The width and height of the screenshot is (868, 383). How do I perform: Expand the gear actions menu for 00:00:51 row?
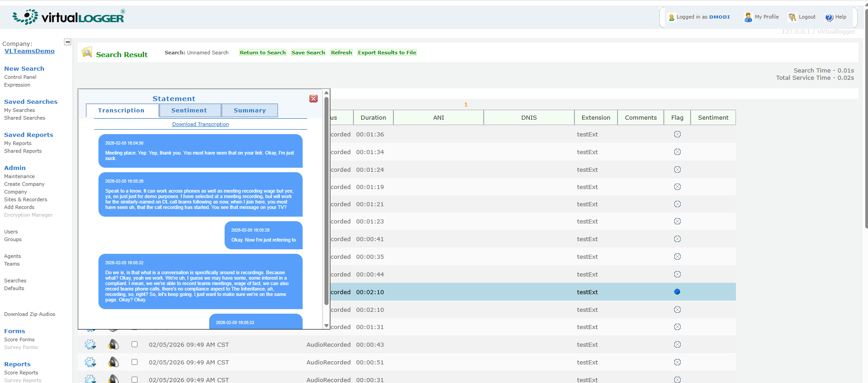click(x=90, y=362)
